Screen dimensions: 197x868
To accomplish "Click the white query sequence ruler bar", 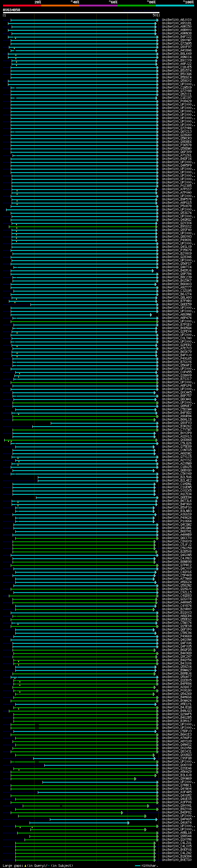I will click(81, 12).
